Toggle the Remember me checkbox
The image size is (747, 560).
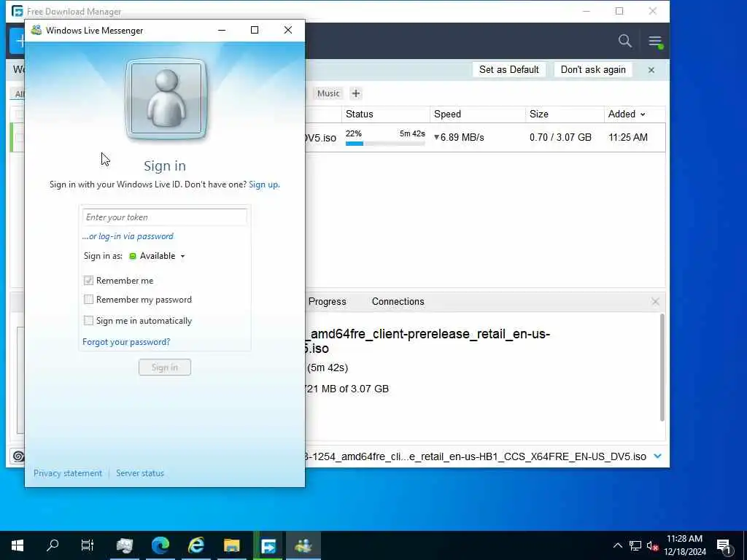click(88, 281)
